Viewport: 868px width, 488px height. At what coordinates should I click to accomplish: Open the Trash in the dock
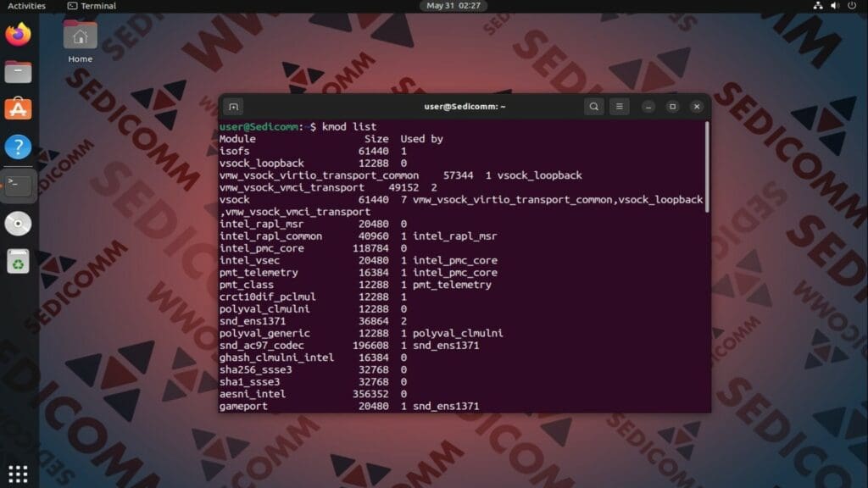point(19,262)
